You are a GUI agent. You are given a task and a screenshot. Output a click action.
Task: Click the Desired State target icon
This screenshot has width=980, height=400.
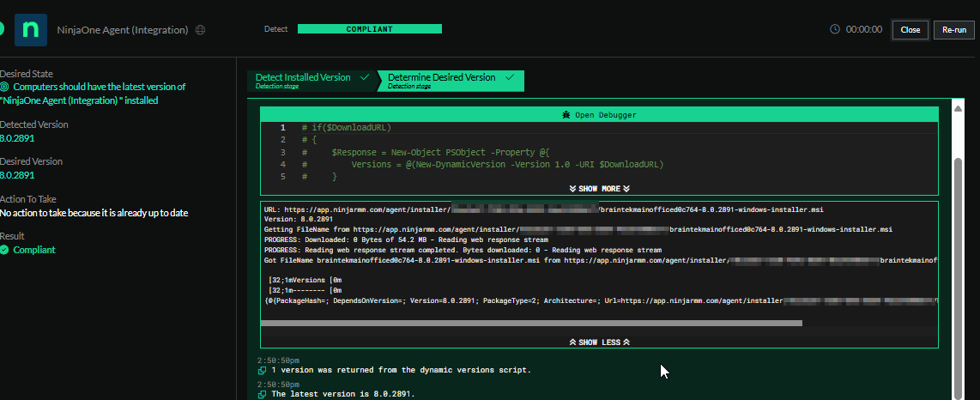4,87
